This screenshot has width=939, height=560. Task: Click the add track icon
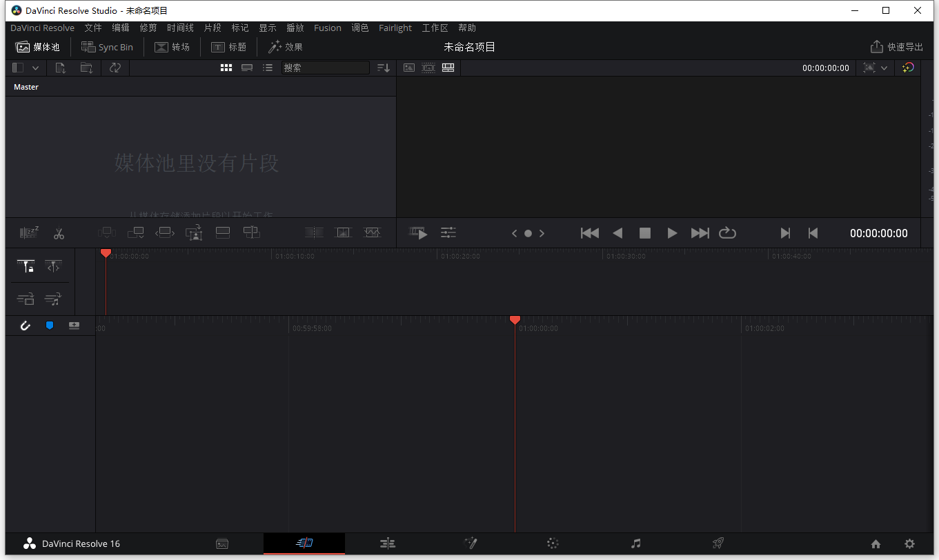coord(74,326)
